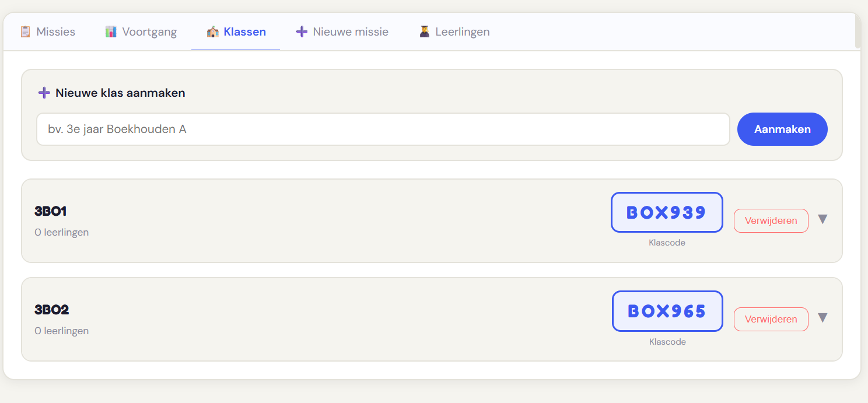This screenshot has height=403, width=868.
Task: Click the Missies document icon
Action: click(26, 31)
